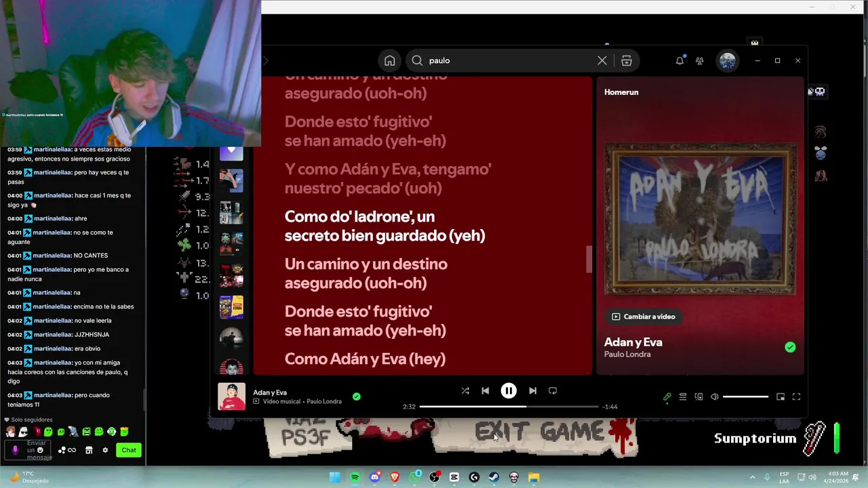Jump to lyric 'Como Adán y Eva (hey)'
The image size is (868, 488).
coord(365,359)
